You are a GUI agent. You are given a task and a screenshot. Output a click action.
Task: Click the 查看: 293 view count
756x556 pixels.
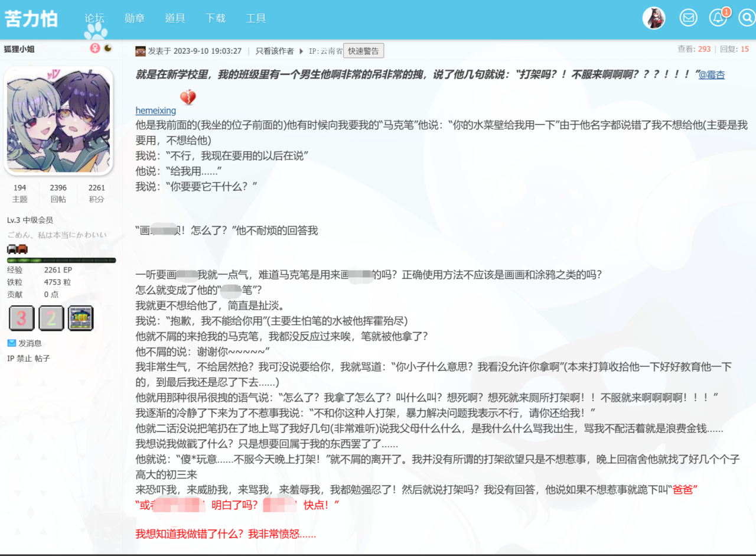tap(694, 49)
